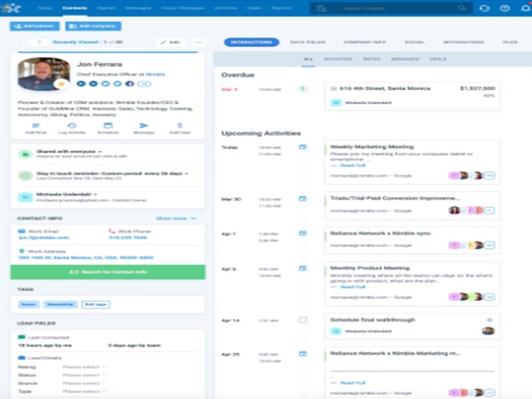
Task: Toggle favorite star on Jon Ferrara's photo
Action: [x=61, y=84]
